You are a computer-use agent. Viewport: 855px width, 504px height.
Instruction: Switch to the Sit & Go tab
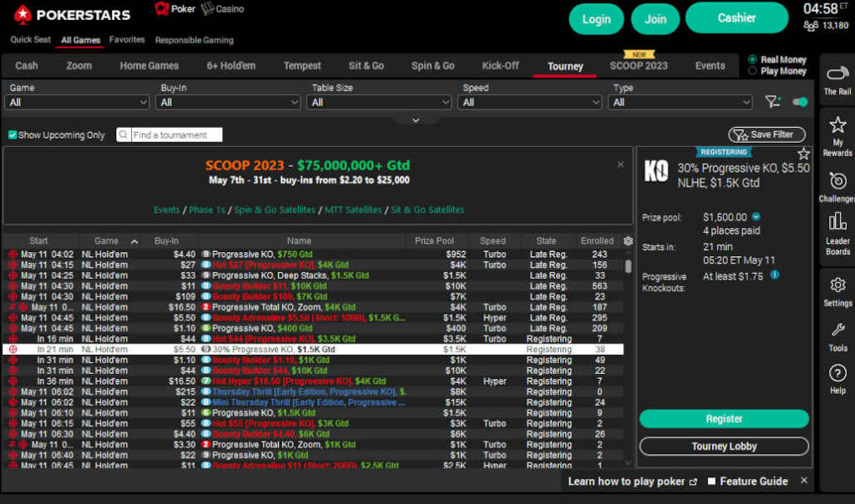click(366, 66)
